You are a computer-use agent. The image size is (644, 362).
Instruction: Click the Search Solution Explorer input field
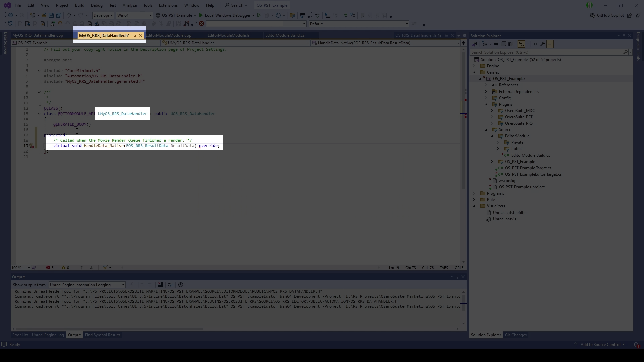(546, 52)
